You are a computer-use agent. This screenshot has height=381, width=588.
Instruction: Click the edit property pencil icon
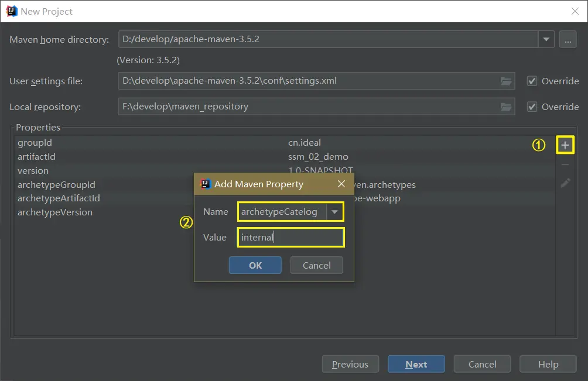click(x=565, y=183)
